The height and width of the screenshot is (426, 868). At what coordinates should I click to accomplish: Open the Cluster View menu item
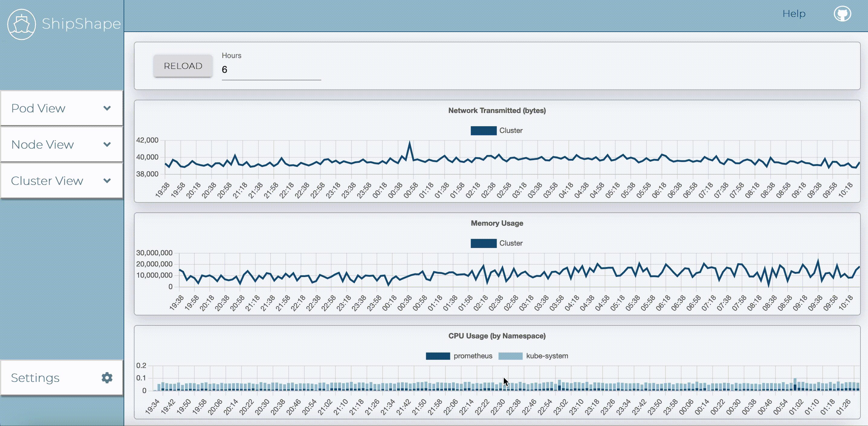(x=47, y=181)
